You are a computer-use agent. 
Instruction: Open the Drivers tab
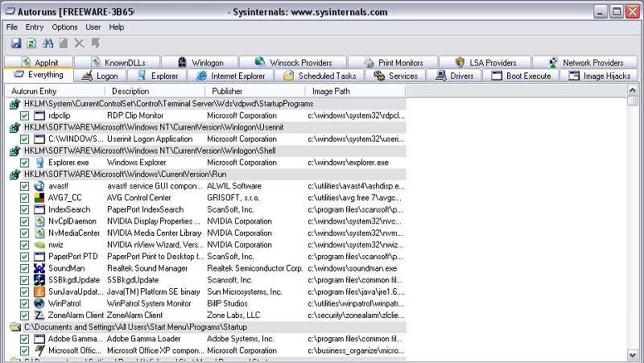point(455,76)
